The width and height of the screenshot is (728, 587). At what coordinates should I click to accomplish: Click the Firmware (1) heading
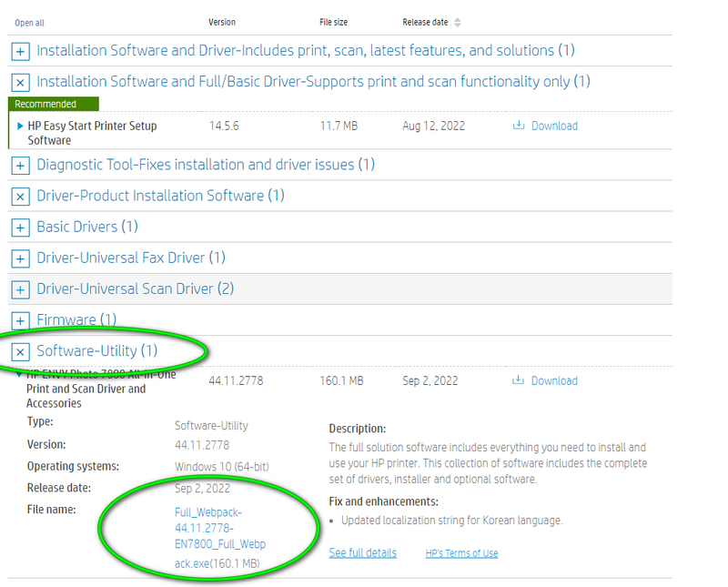(76, 319)
